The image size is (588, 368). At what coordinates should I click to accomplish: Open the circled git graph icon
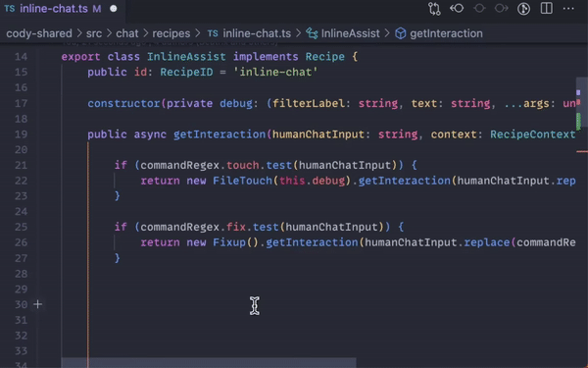524,9
